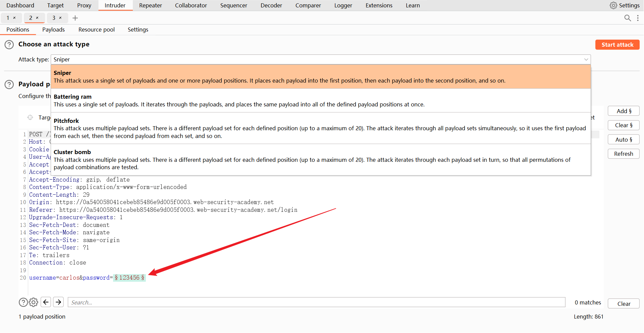The height and width of the screenshot is (333, 644).
Task: Switch to the Dashboard tab
Action: coord(20,5)
